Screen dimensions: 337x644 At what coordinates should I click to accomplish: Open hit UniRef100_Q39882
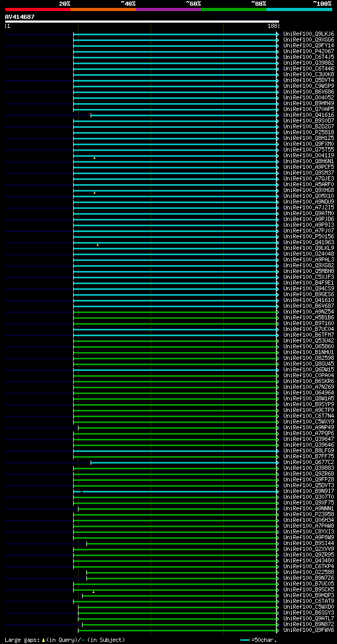[x=309, y=63]
